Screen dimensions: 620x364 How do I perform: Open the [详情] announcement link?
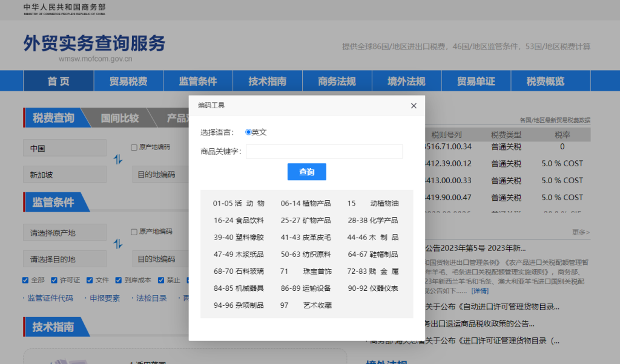coord(480,291)
